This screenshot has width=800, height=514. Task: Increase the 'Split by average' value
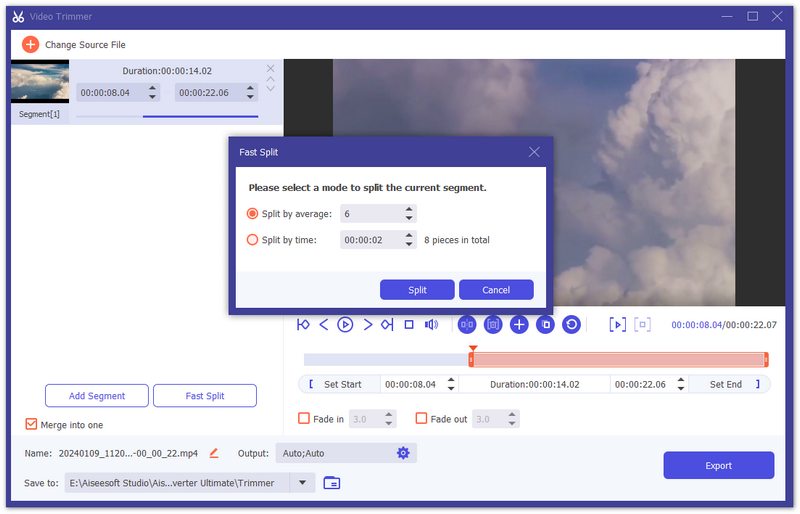[x=409, y=209]
